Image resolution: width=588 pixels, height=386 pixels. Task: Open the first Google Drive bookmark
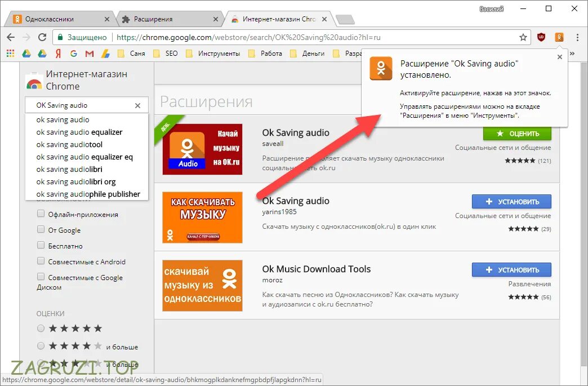click(x=26, y=54)
